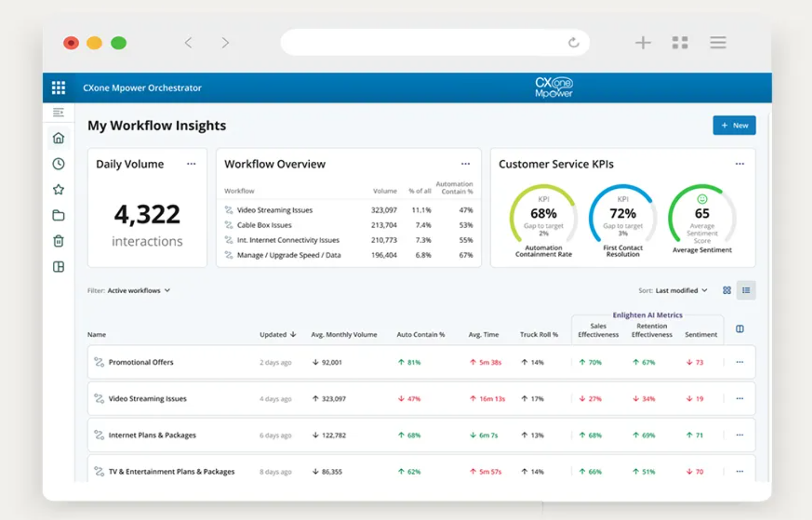Open Recent via the clock icon
Viewport: 812px width, 520px height.
pyautogui.click(x=59, y=164)
